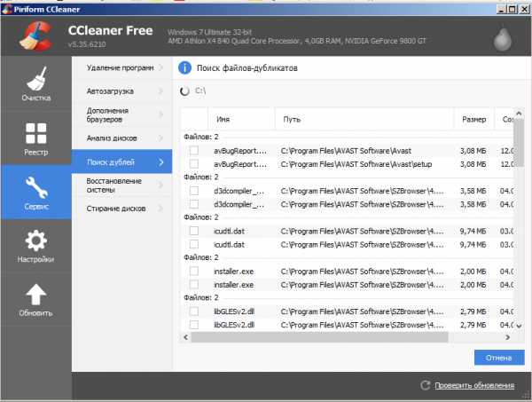The height and width of the screenshot is (402, 532).
Task: Click the '9,74 МБ' size of first icudtl.dat
Action: (x=473, y=232)
